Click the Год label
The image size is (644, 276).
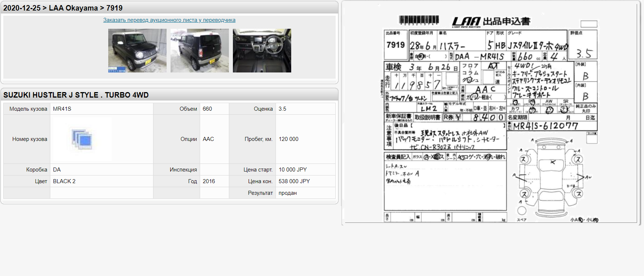193,181
